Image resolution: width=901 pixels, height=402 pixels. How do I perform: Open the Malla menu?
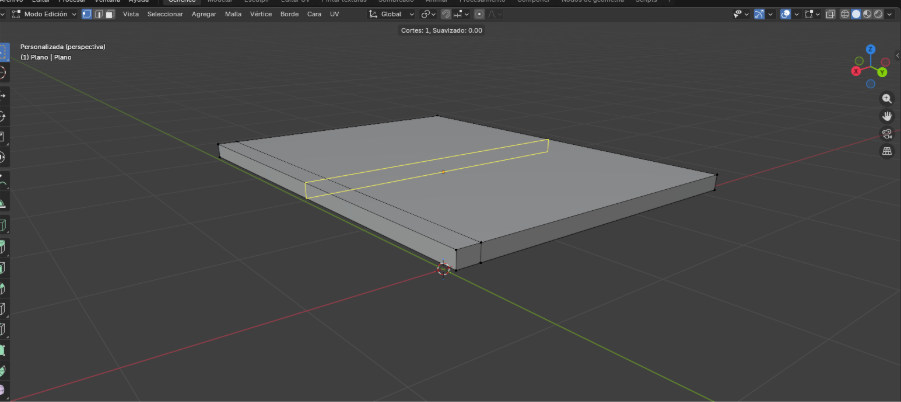pos(233,15)
